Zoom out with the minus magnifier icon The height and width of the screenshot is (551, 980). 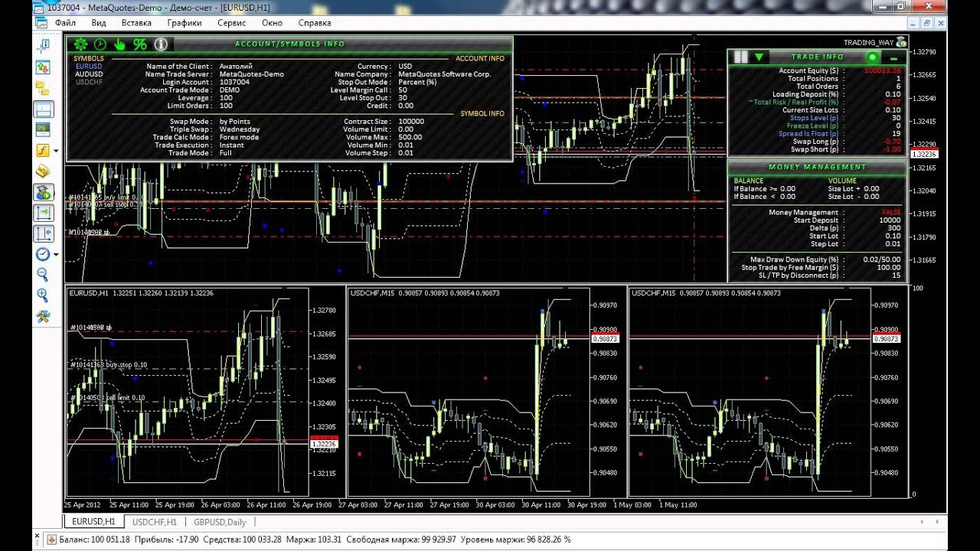click(44, 275)
